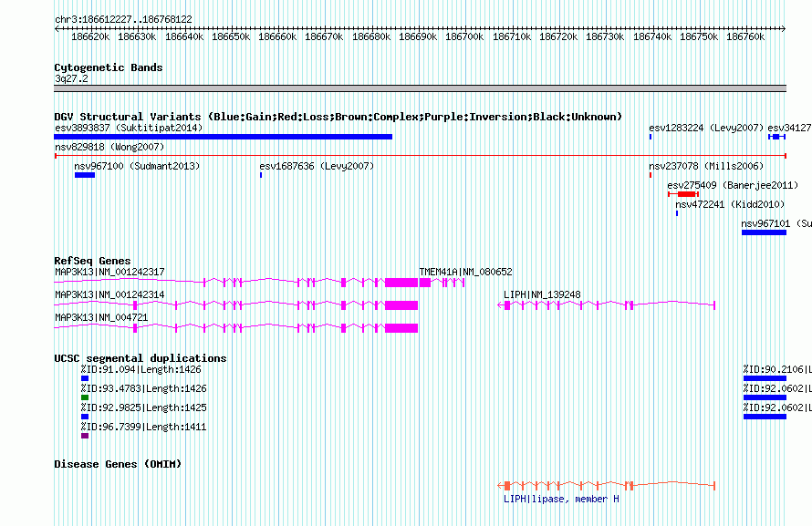Screen dimensions: 812x526
Task: Select nsv967100 (Sudmant2013) label
Action: pos(137,166)
